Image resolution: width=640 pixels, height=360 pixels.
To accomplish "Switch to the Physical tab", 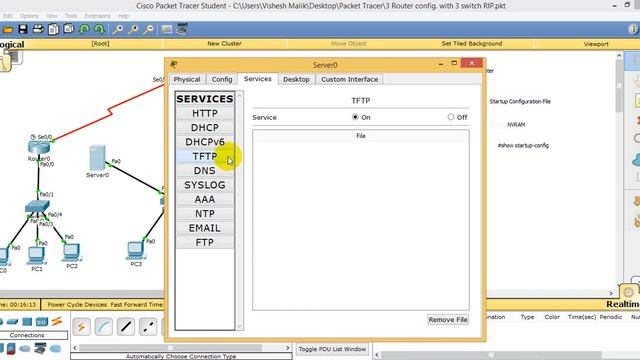I will pos(187,79).
